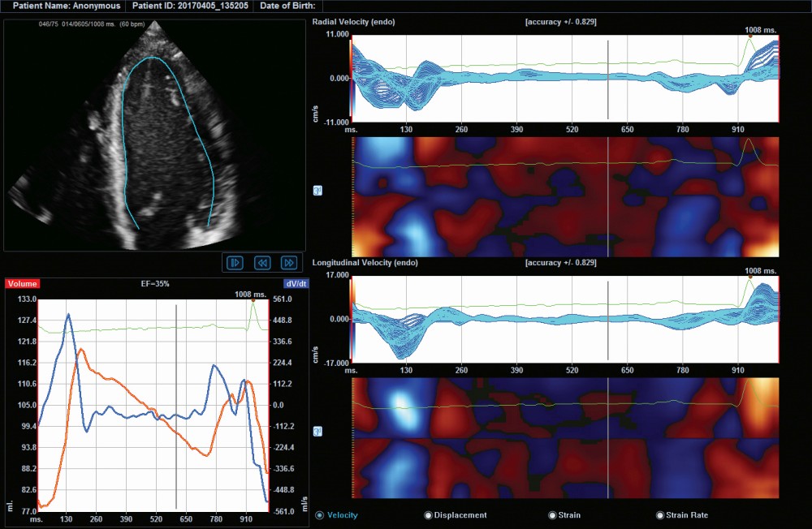Click the longitudinal velocity color scale bar
Image resolution: width=812 pixels, height=529 pixels.
pos(351,320)
